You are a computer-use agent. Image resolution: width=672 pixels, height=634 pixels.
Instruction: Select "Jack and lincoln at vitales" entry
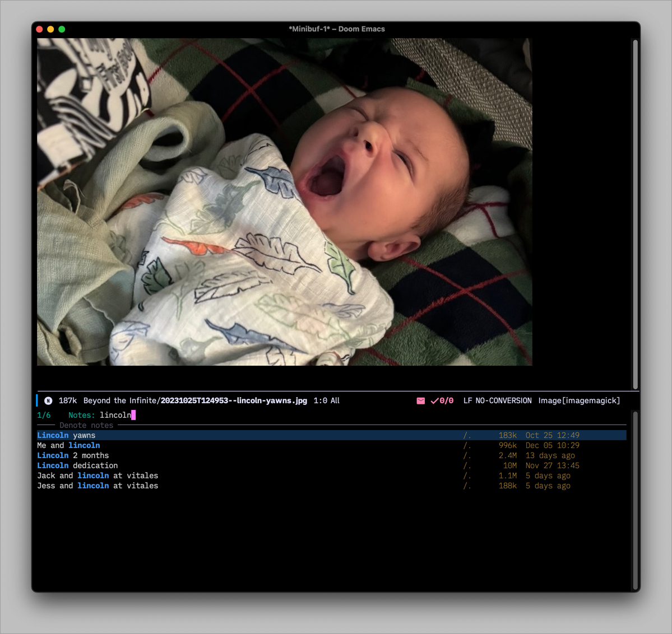pyautogui.click(x=98, y=475)
